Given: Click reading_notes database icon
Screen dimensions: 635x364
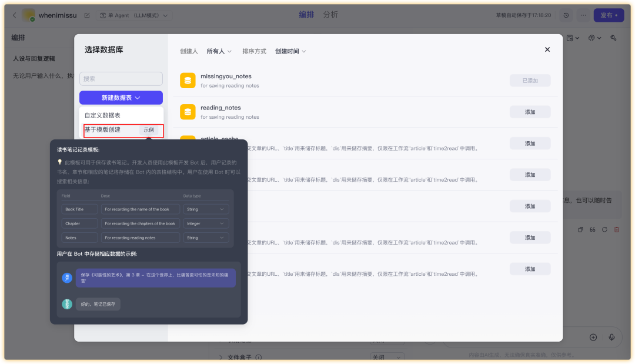Looking at the screenshot, I should 188,112.
